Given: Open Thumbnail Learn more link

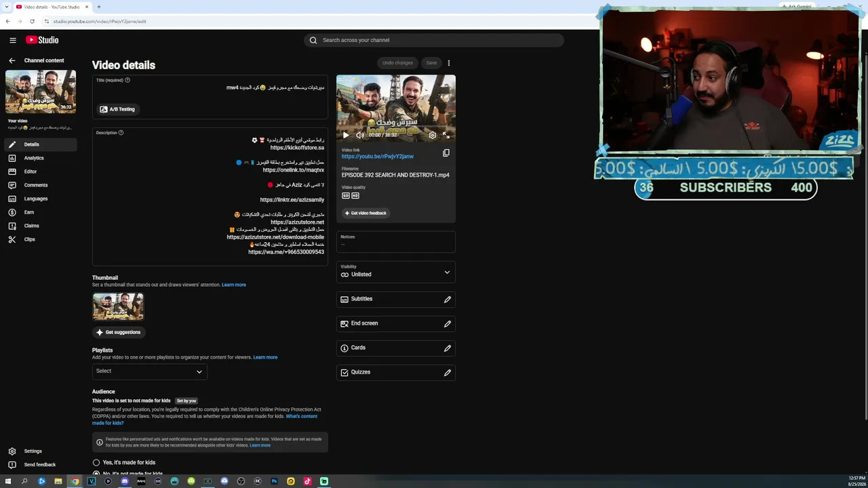Looking at the screenshot, I should (x=233, y=285).
